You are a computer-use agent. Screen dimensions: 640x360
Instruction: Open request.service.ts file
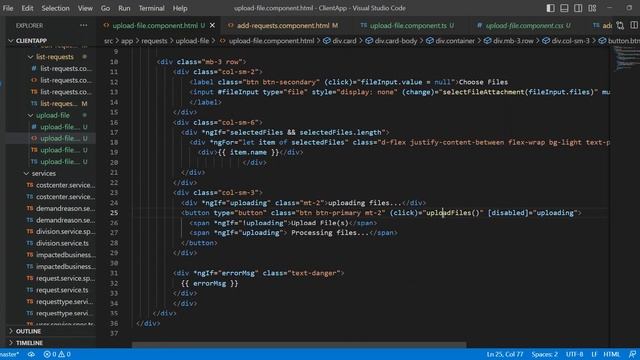[x=62, y=290]
